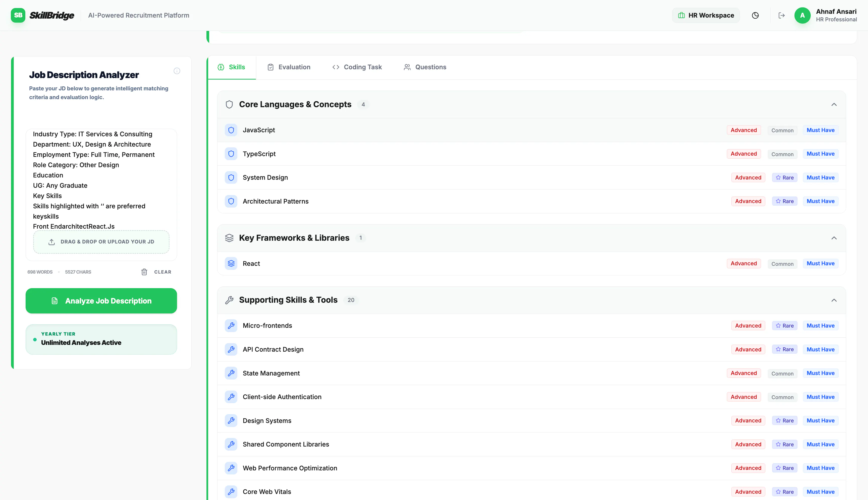Click the 698 WORDS counter
Screen dimensions: 868x500
tap(40, 272)
